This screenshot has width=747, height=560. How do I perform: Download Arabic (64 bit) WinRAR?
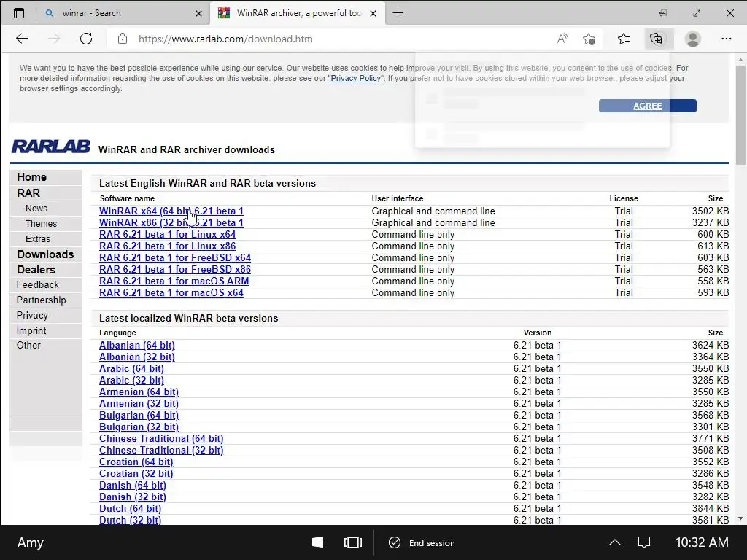131,368
